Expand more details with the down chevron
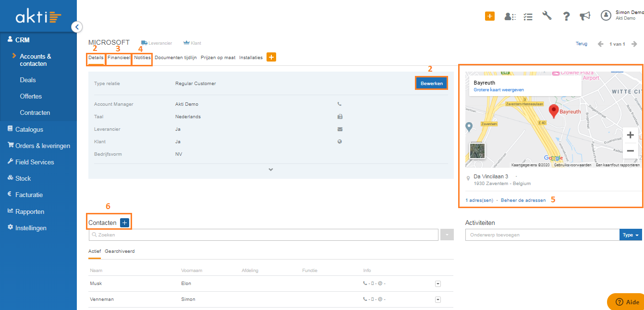The image size is (644, 310). pyautogui.click(x=271, y=170)
